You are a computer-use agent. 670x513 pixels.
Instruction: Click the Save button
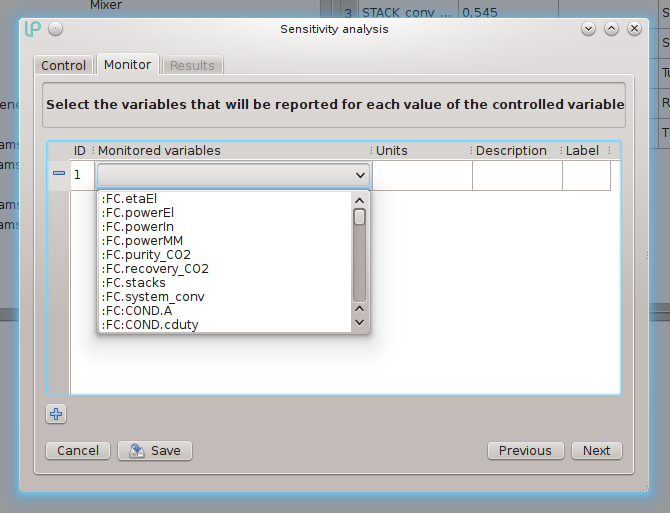[155, 450]
